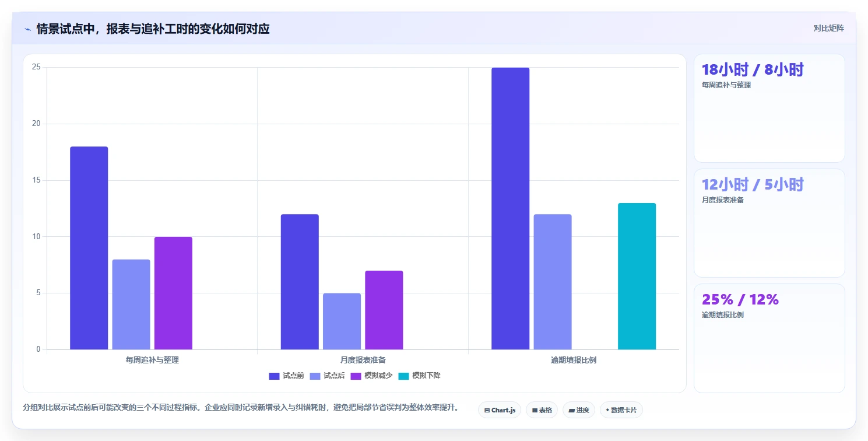Click the y-axis value 15
This screenshot has height=441, width=868.
pyautogui.click(x=36, y=180)
